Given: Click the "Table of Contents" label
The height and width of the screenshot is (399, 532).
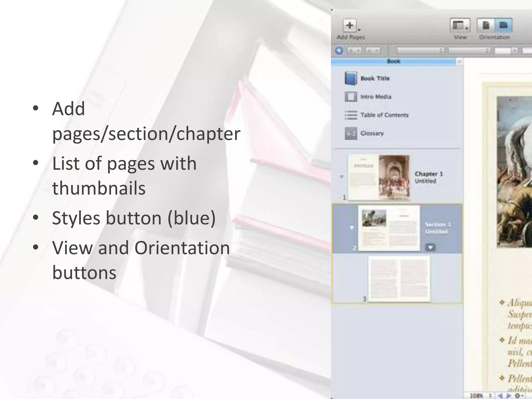Looking at the screenshot, I should pos(384,115).
